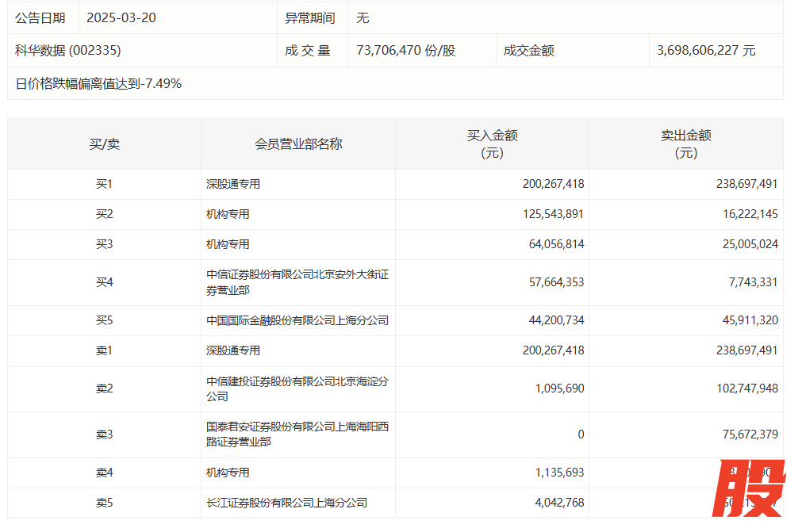Click the buy amount 125,543,891 cell
The height and width of the screenshot is (532, 802).
coord(553,214)
